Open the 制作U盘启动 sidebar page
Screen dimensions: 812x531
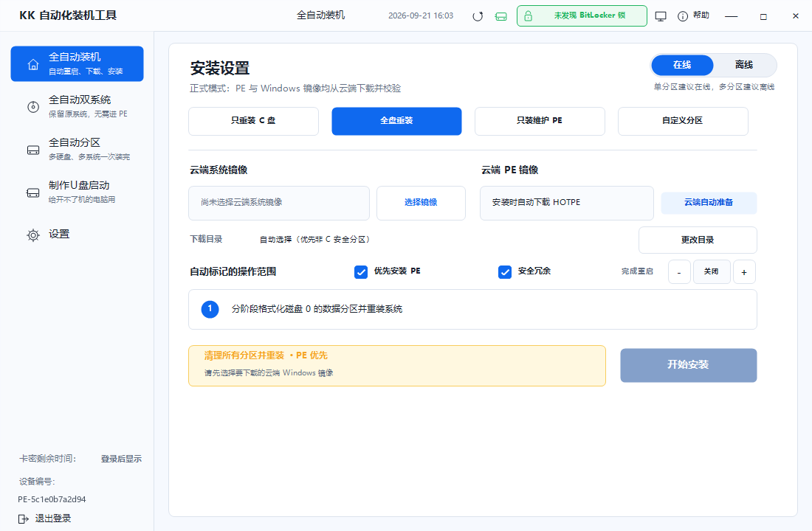78,192
